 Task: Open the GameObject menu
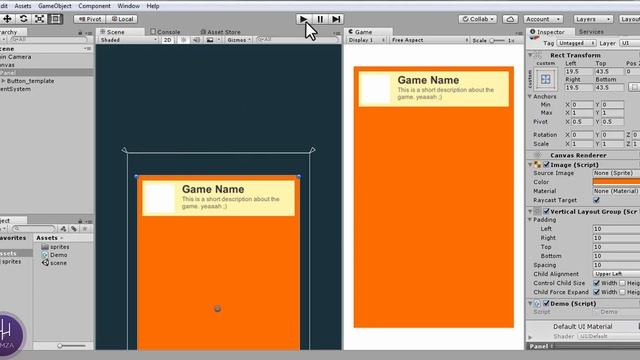click(x=55, y=6)
